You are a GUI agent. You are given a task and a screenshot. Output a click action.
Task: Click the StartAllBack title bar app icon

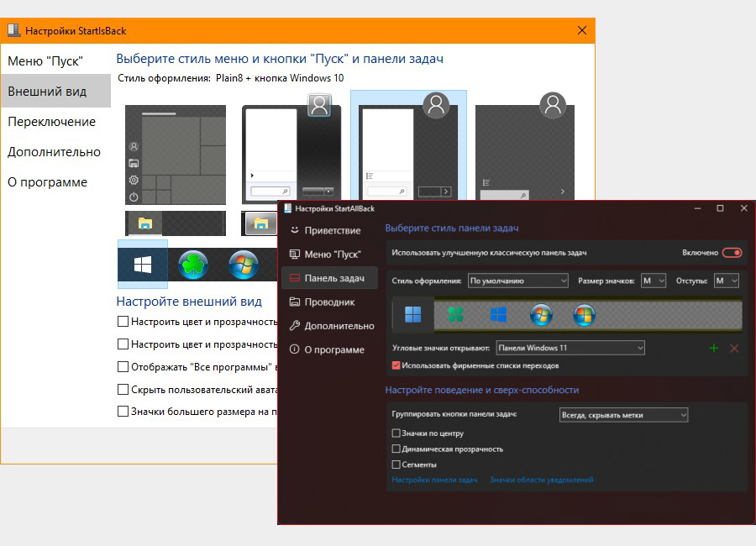click(288, 208)
